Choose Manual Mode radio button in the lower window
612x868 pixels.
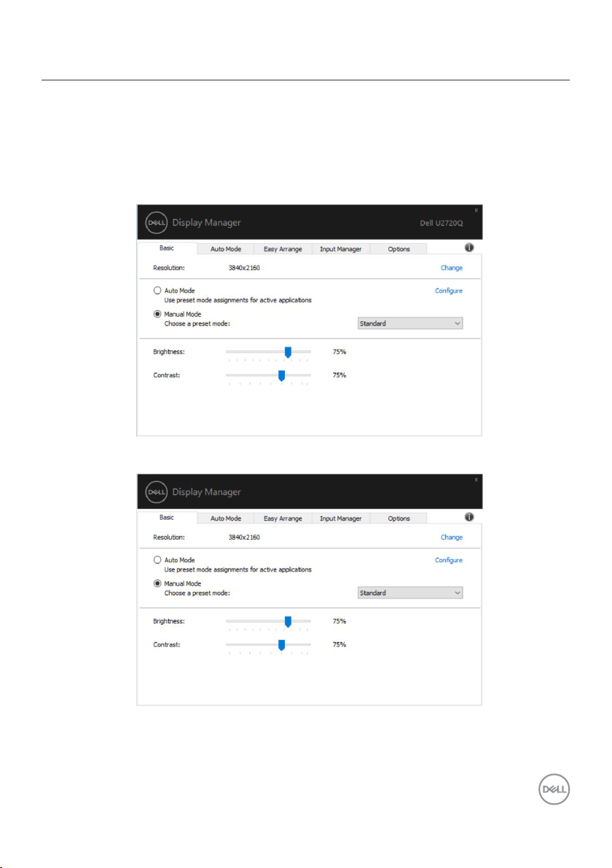pyautogui.click(x=157, y=584)
